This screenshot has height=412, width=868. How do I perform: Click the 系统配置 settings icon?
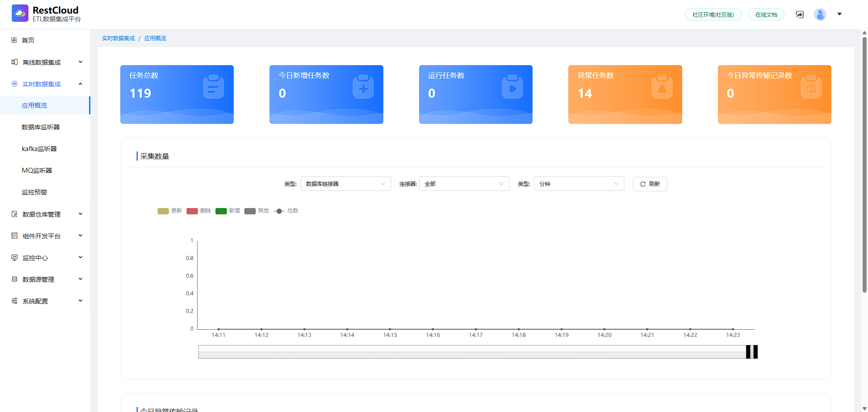pyautogui.click(x=14, y=301)
